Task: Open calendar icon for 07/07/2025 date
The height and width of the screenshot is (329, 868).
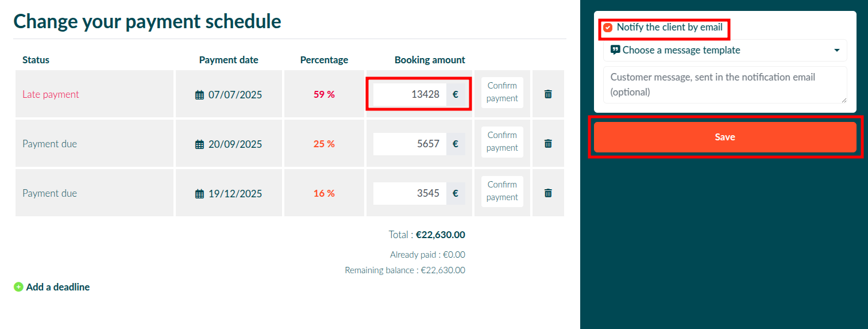Action: (x=199, y=95)
